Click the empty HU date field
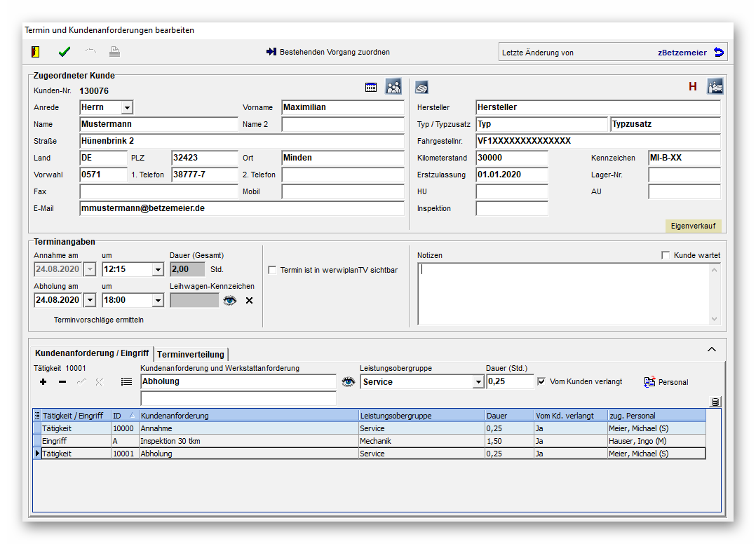 click(x=511, y=191)
